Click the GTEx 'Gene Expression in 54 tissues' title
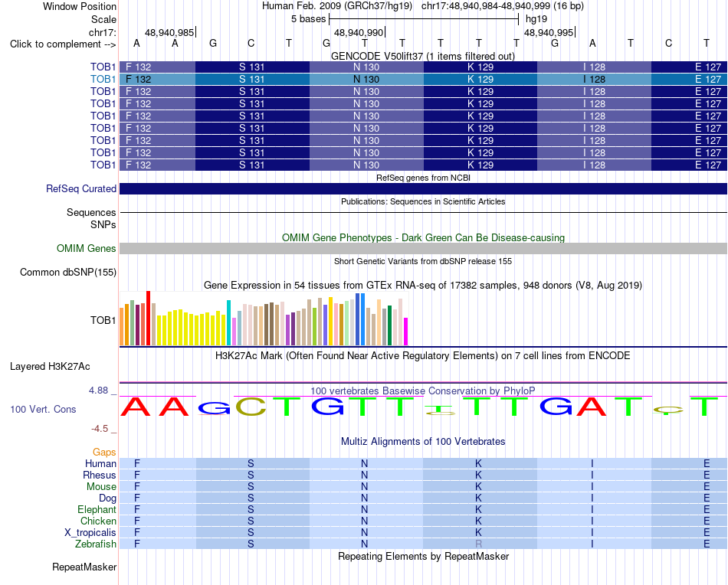Screen dimensions: 728x585 [x=423, y=286]
